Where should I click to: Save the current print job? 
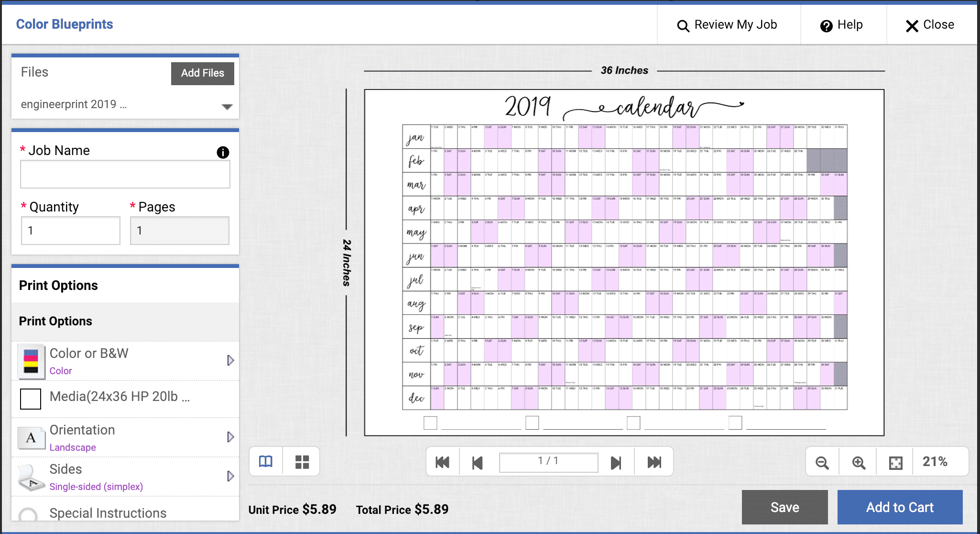784,507
